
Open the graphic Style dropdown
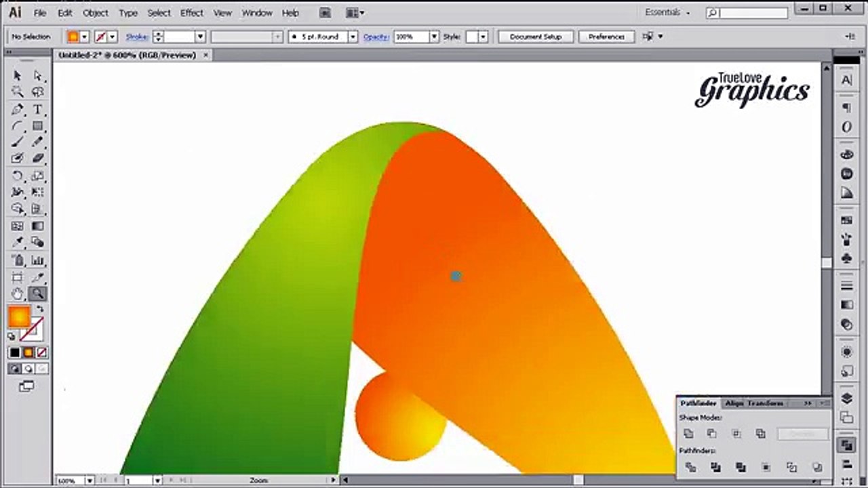click(483, 37)
